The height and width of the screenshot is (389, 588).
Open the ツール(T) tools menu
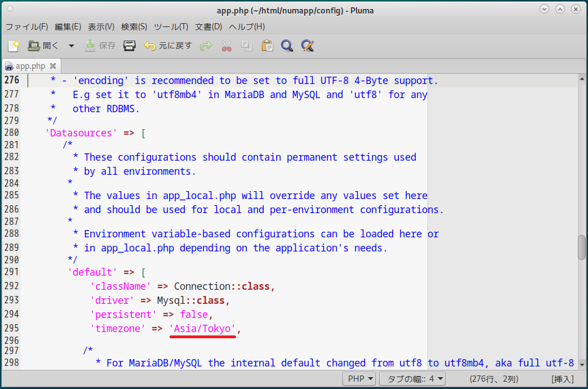coord(171,26)
